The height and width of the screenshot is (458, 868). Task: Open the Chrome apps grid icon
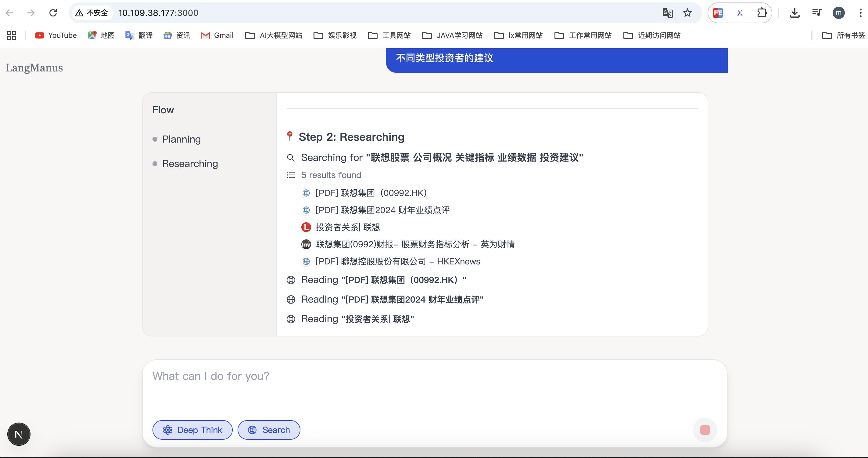[12, 35]
